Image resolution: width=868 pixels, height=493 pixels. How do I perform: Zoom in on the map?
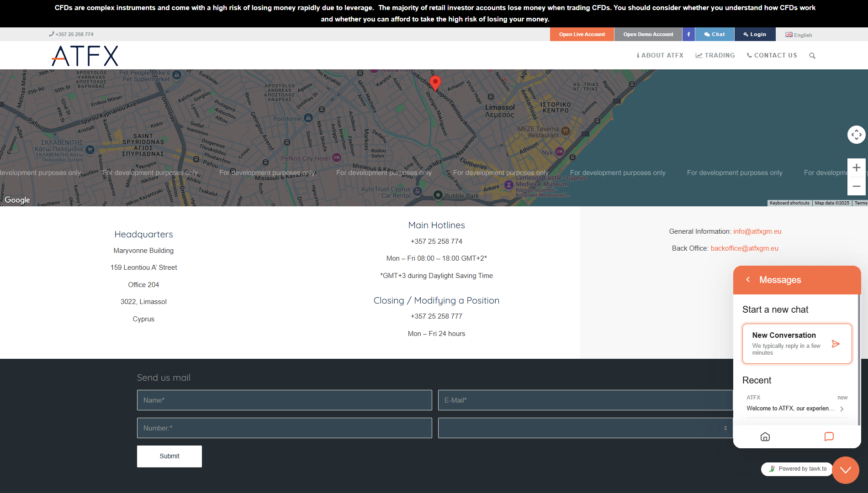[x=857, y=168]
